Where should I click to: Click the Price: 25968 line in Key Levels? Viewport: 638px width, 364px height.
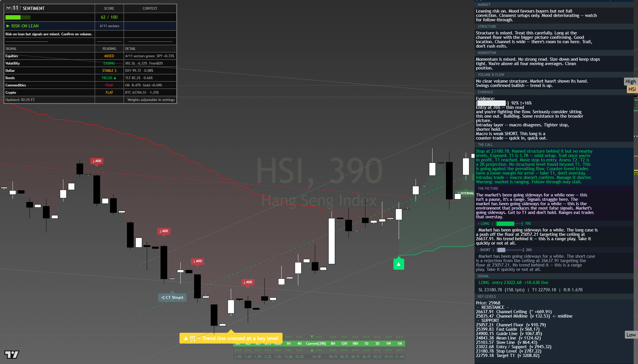[488, 303]
